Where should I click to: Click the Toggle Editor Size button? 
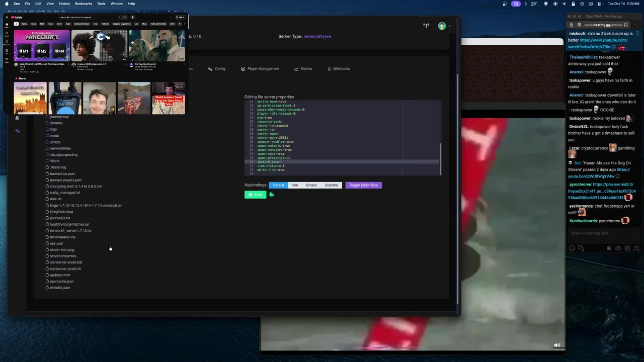point(363,185)
